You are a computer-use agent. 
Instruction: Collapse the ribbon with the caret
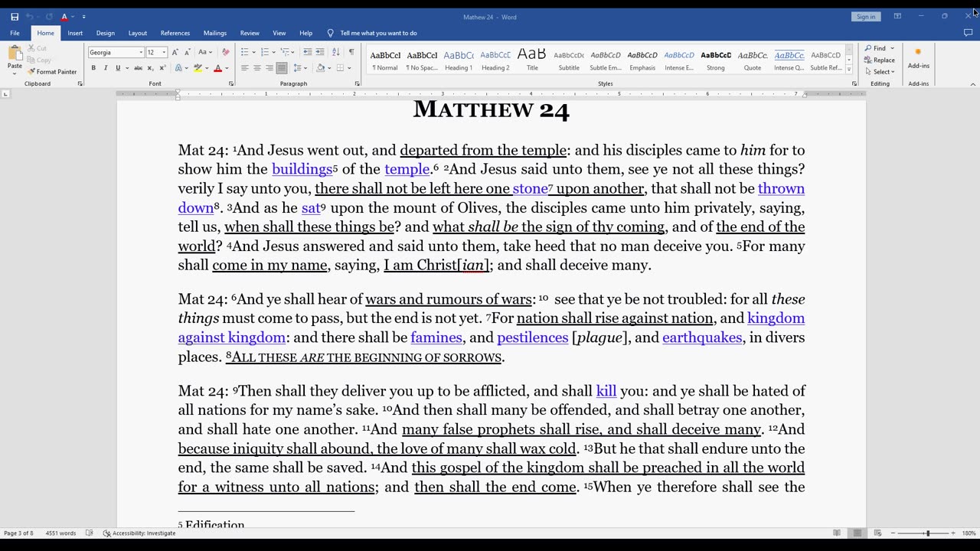(x=973, y=84)
